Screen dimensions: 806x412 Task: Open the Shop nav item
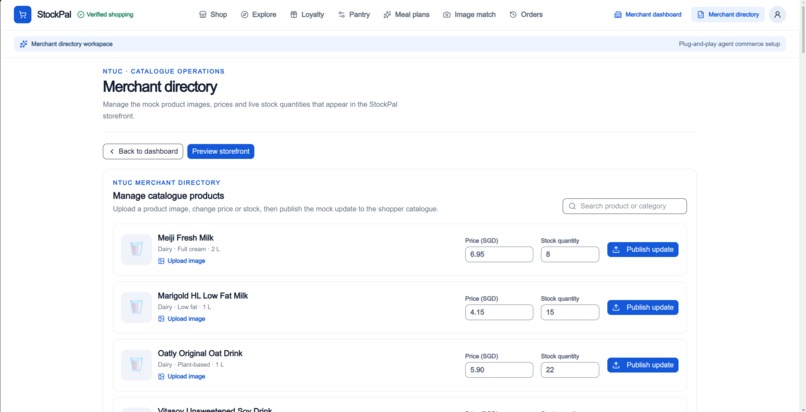(213, 15)
